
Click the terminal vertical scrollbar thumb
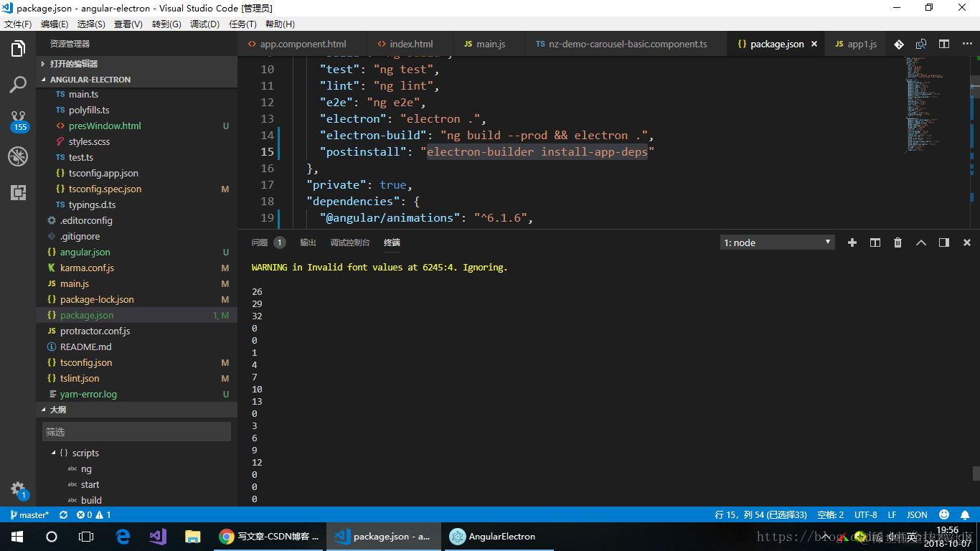[976, 473]
